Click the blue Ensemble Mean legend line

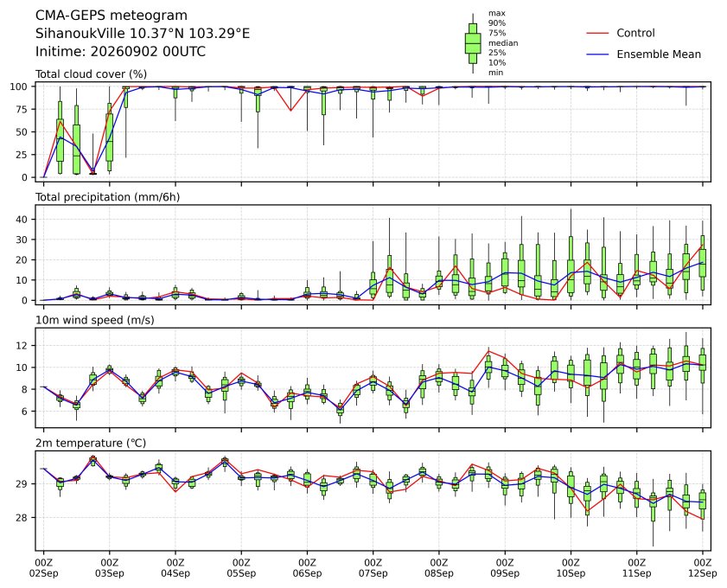coord(597,54)
